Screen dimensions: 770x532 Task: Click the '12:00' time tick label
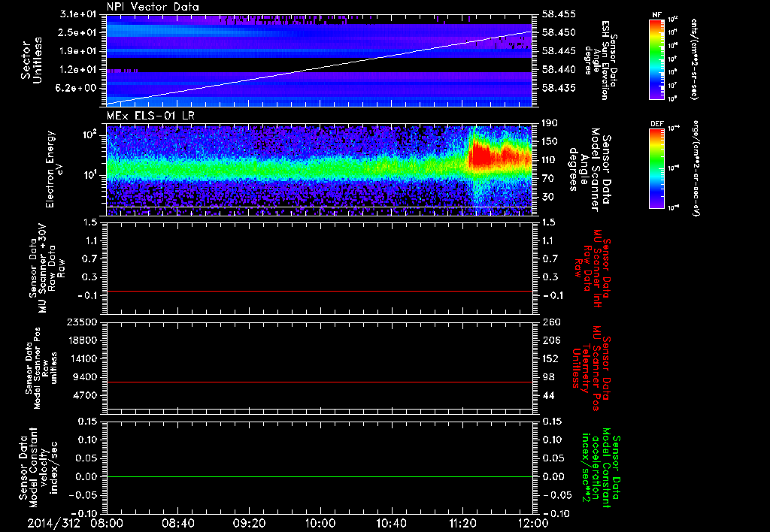coord(533,523)
